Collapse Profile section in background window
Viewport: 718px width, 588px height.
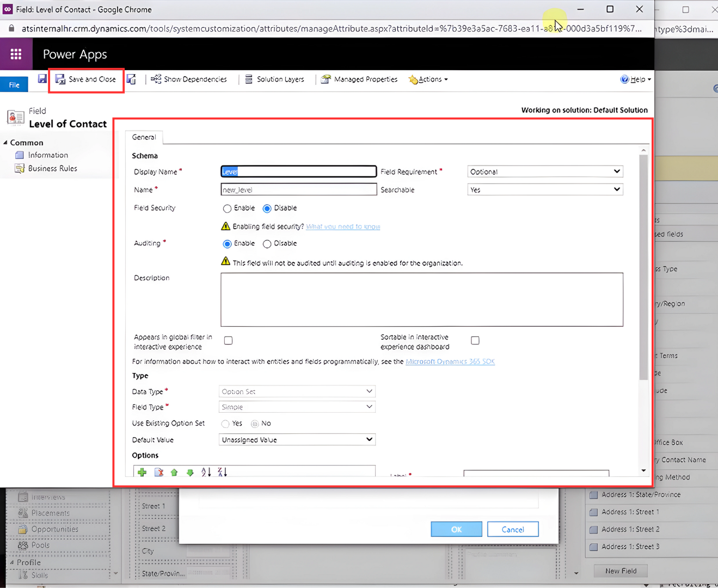pos(12,562)
